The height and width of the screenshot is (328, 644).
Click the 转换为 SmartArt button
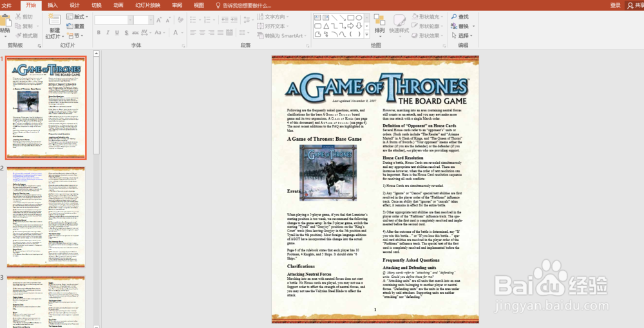point(282,35)
